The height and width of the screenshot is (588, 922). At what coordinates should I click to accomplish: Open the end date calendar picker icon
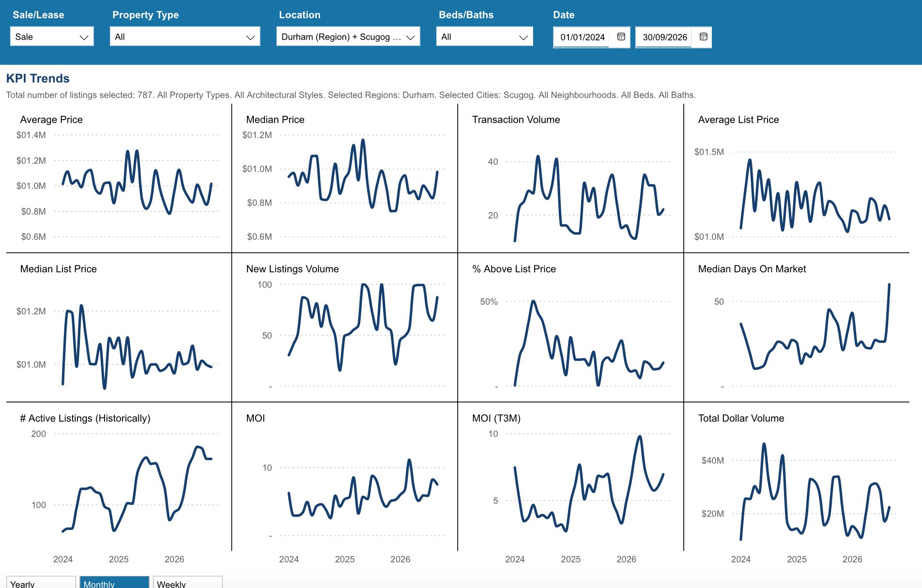coord(704,37)
